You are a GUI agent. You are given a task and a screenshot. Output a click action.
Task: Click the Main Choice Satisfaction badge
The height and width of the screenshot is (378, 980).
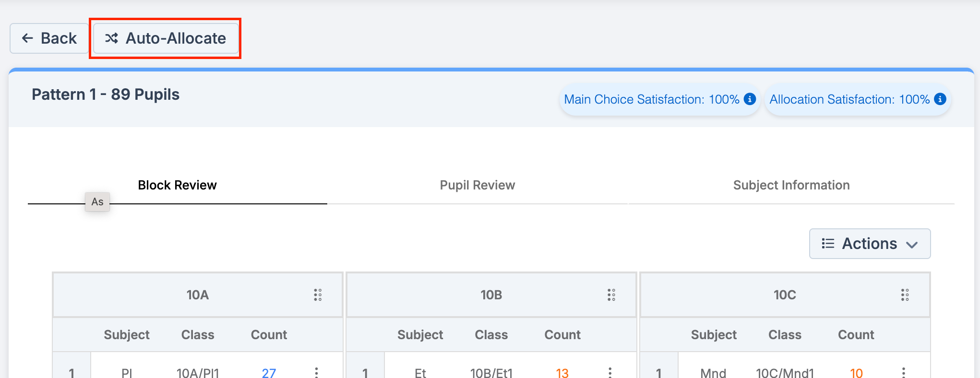point(660,99)
